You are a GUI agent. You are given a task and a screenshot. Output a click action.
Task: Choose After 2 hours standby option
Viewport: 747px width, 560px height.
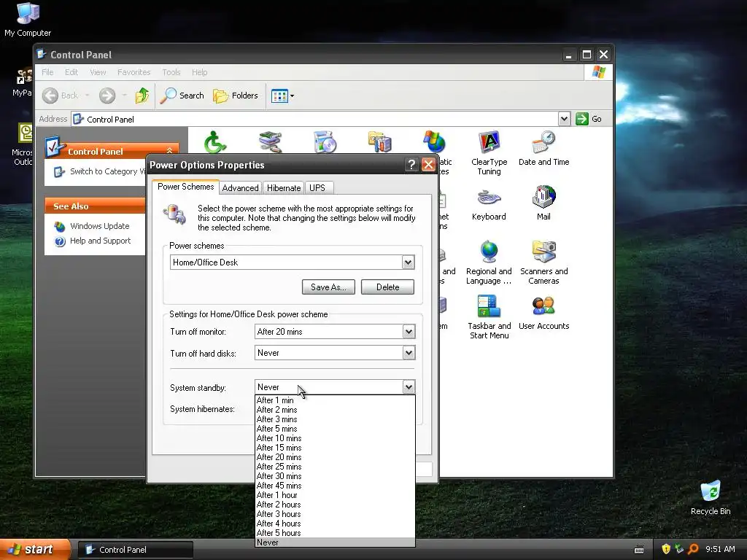335,505
